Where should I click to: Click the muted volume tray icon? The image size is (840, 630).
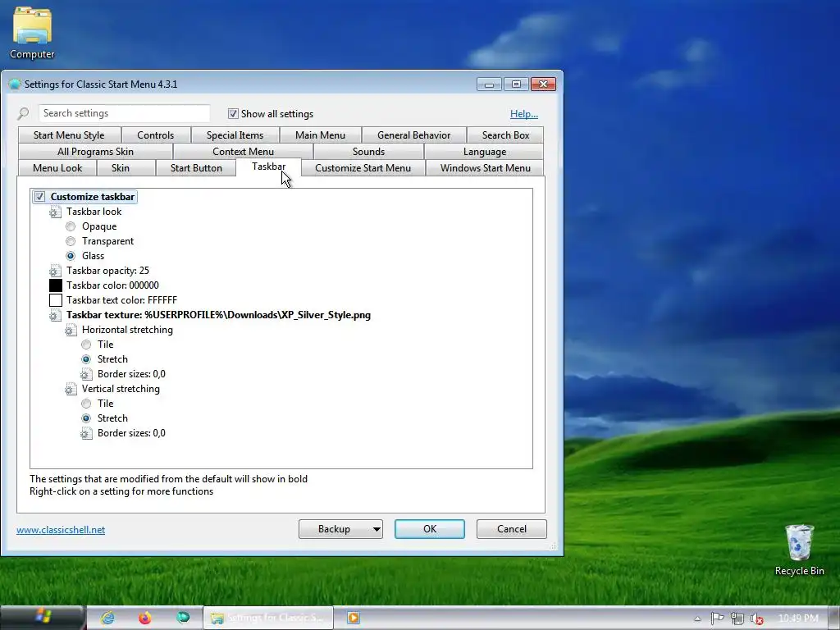(756, 619)
